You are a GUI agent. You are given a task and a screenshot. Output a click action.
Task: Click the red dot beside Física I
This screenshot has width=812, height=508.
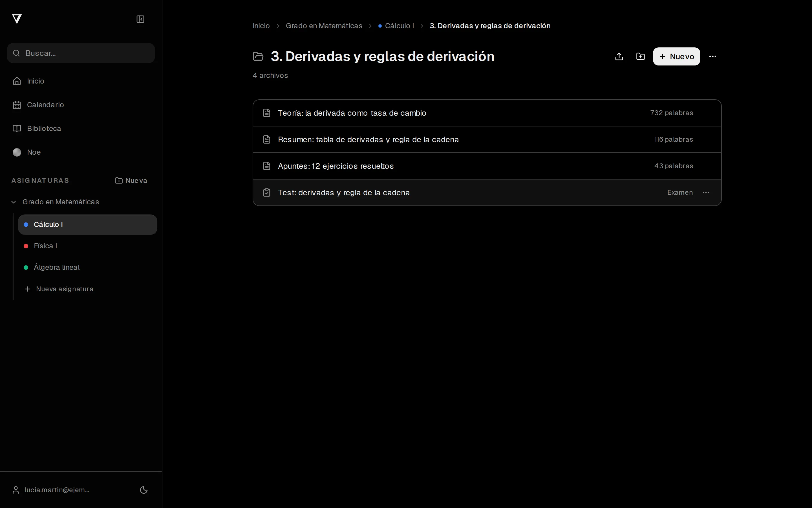pyautogui.click(x=26, y=246)
